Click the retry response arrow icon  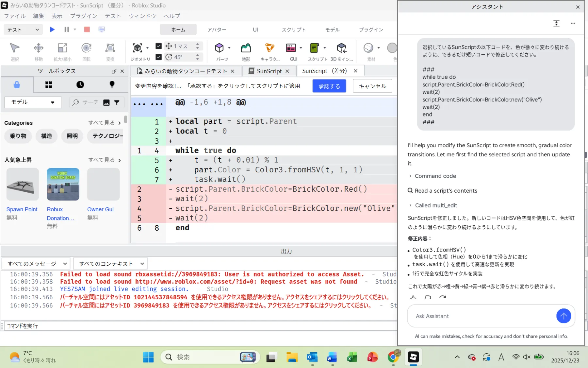[443, 297]
